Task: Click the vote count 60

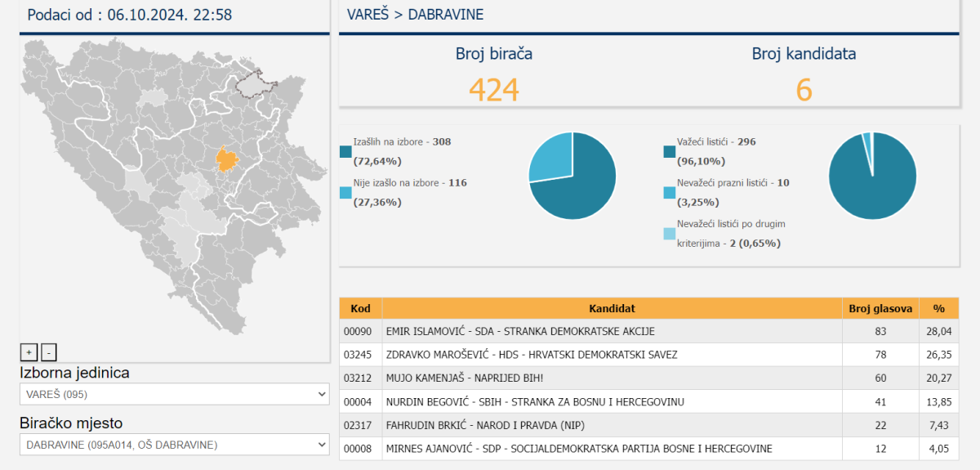Action: point(880,378)
